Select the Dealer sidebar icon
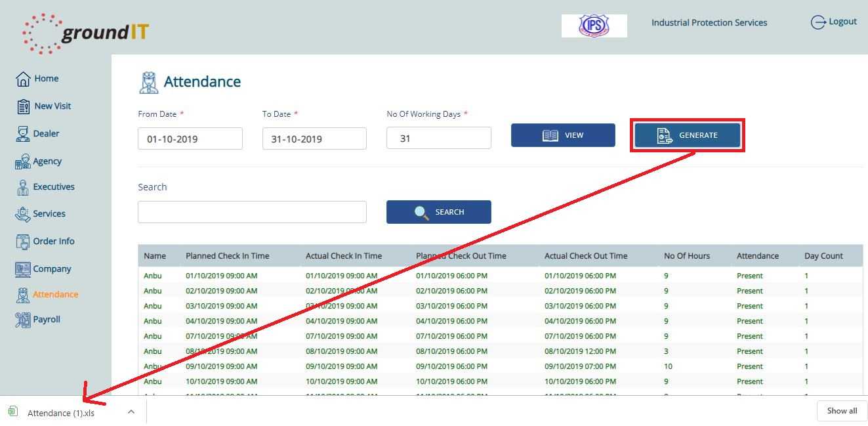 [x=23, y=134]
